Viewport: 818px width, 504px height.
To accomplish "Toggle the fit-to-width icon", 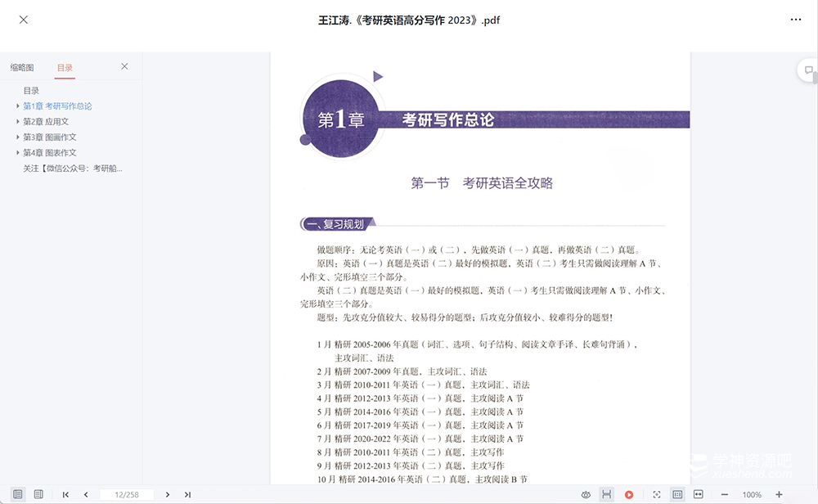I will [699, 494].
